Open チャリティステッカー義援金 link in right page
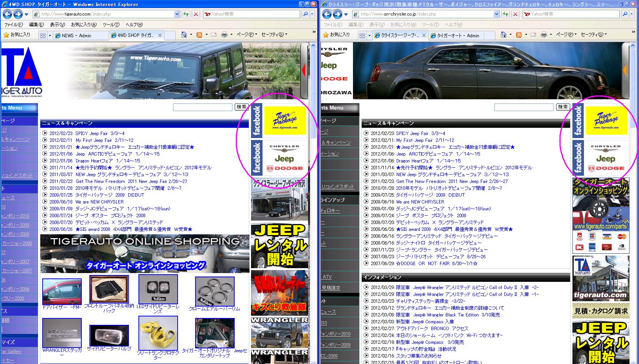Screen dimensions: 639x364 pyautogui.click(x=431, y=301)
